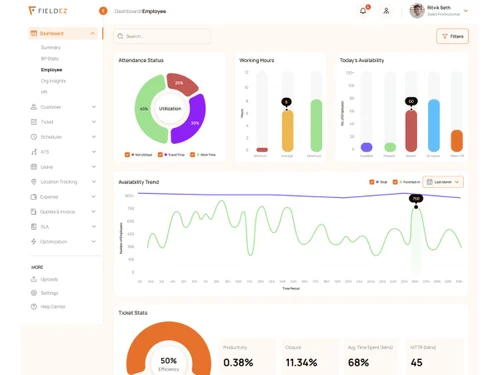Click the red 25% donut segment

coord(182,83)
